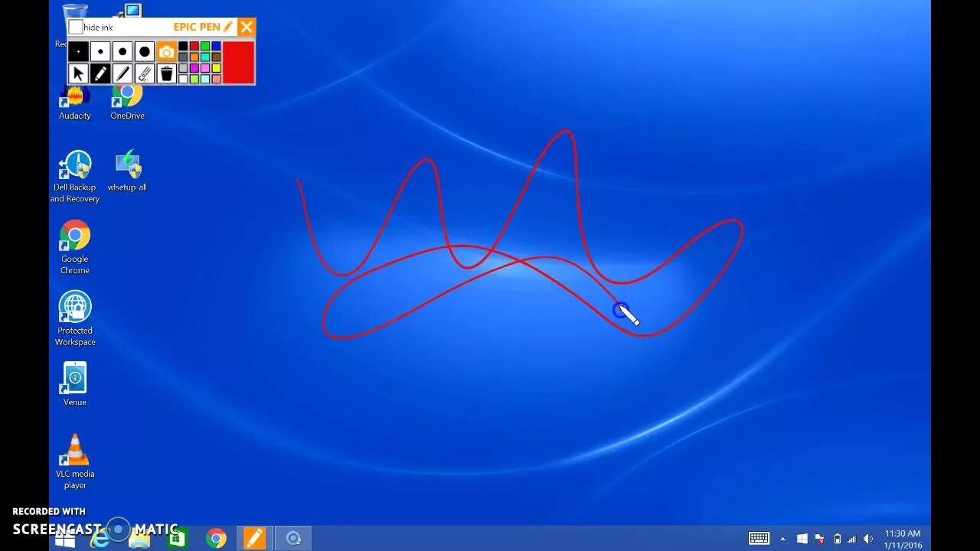The height and width of the screenshot is (551, 980).
Task: Pick the green color swatch
Action: (x=205, y=46)
